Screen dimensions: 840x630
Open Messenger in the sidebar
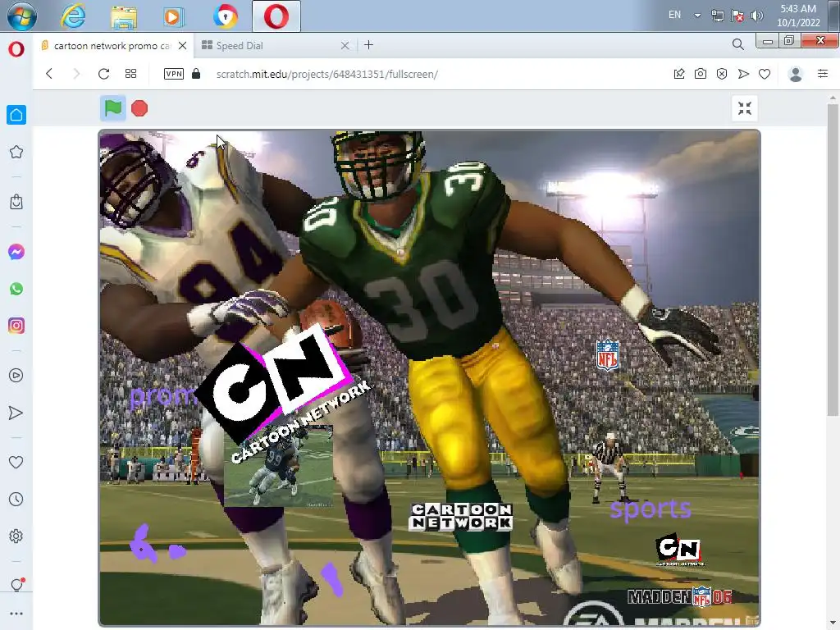click(16, 252)
